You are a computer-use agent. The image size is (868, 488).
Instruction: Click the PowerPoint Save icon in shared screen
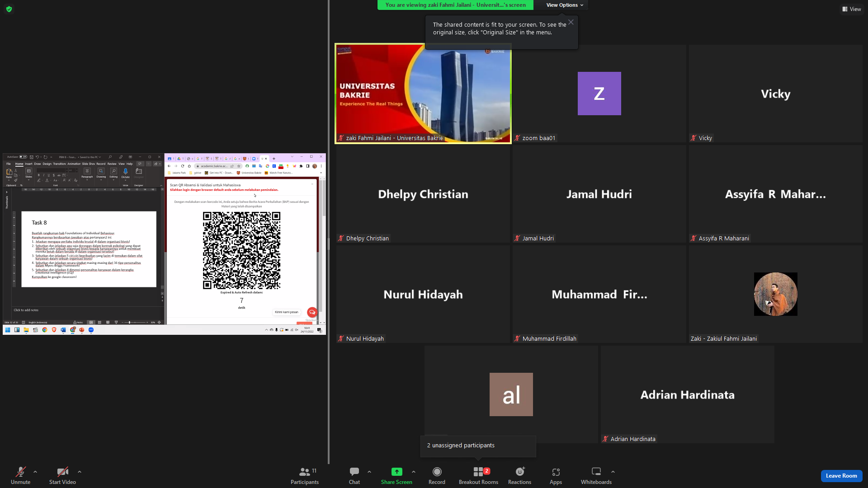[32, 157]
